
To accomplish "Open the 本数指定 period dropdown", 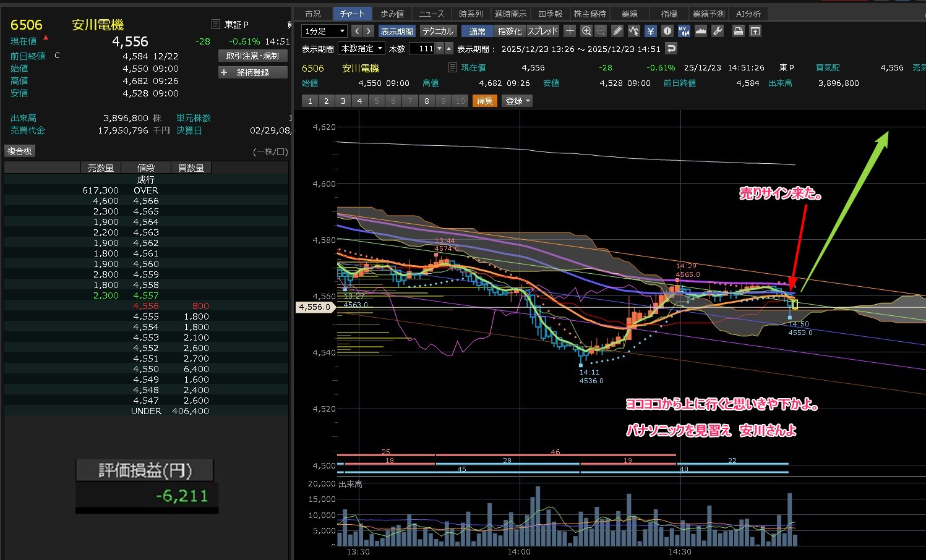I will (x=361, y=48).
